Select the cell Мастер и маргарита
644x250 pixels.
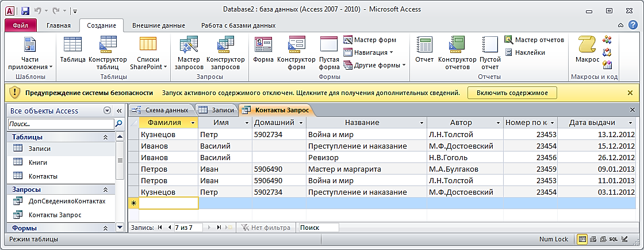366,169
